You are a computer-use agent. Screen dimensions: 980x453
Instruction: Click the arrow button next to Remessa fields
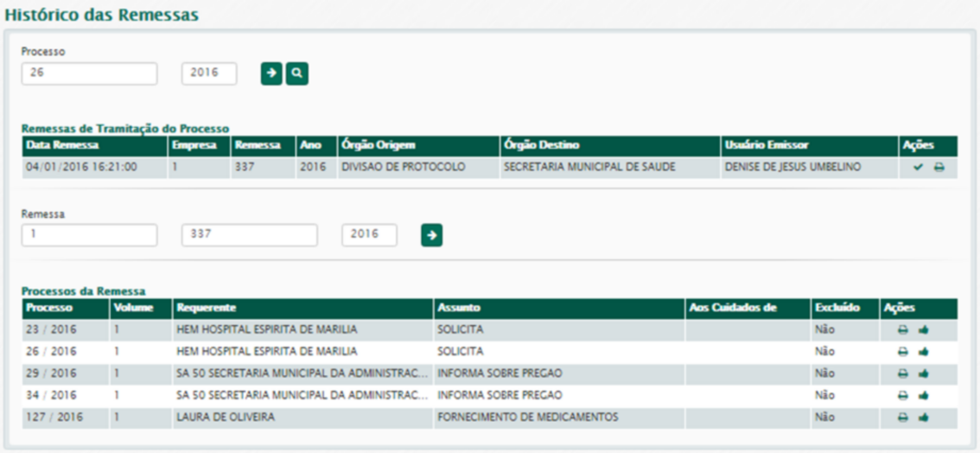(431, 235)
